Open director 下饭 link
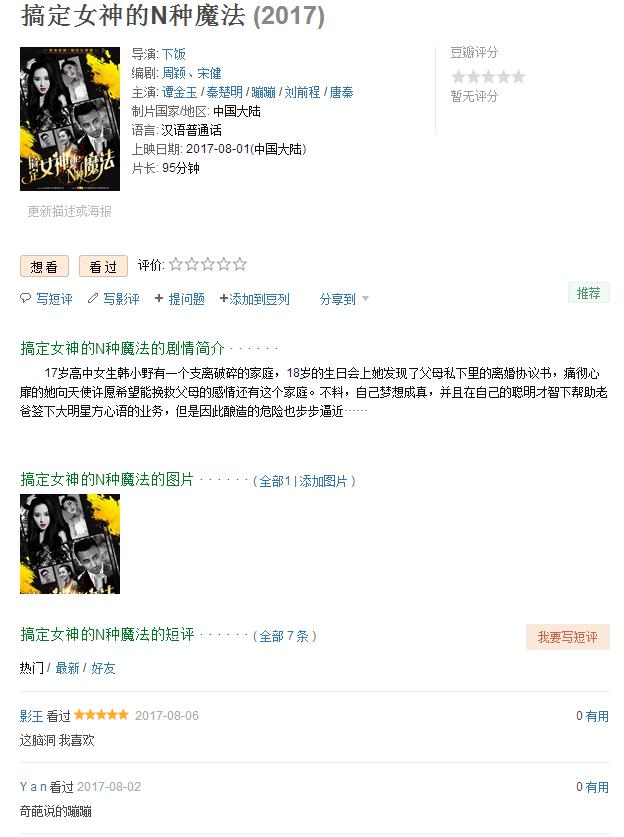Viewport: 624px width, 838px height. (x=174, y=54)
